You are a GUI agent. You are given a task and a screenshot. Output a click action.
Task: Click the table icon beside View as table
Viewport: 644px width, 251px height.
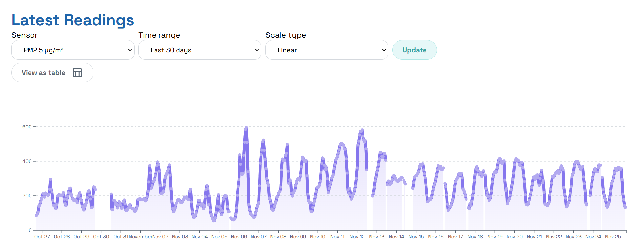[x=77, y=73]
